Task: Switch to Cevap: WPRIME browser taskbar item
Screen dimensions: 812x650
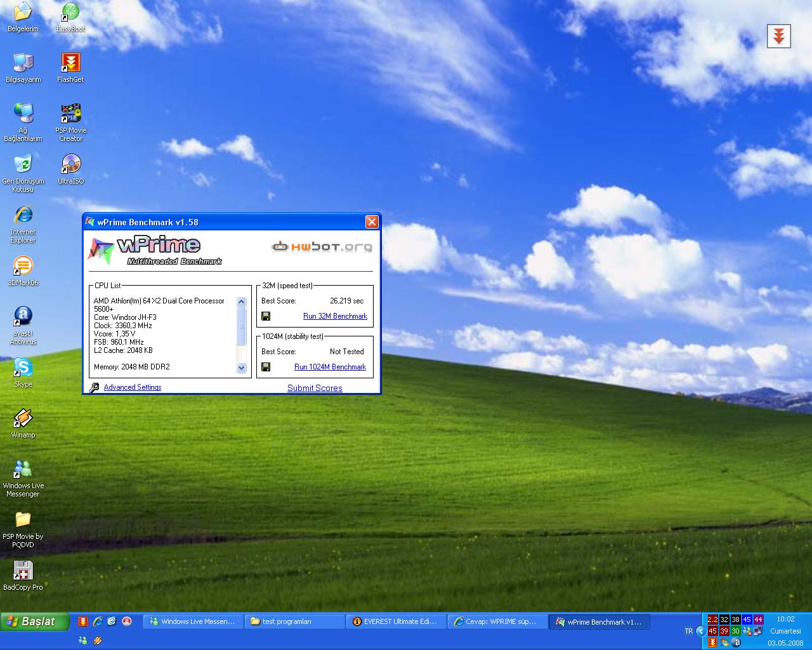Action: click(x=497, y=621)
